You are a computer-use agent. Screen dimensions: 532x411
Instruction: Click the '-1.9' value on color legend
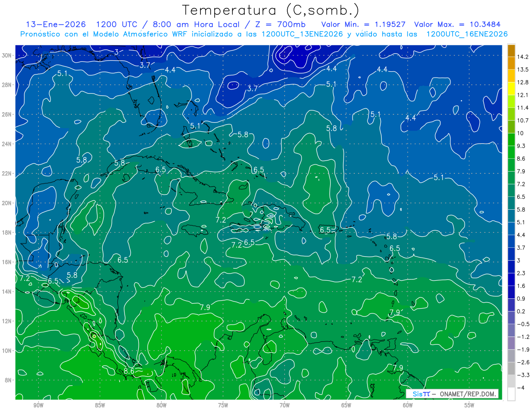click(x=523, y=349)
